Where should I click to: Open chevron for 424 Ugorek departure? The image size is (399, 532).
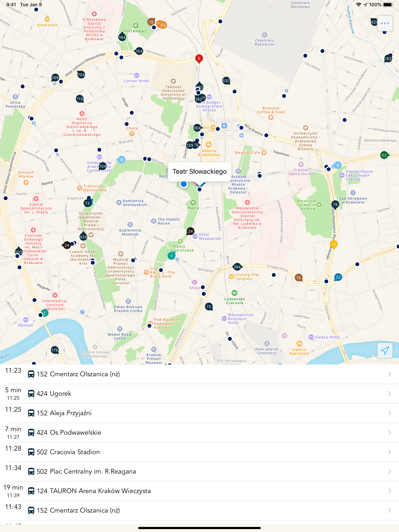(389, 394)
